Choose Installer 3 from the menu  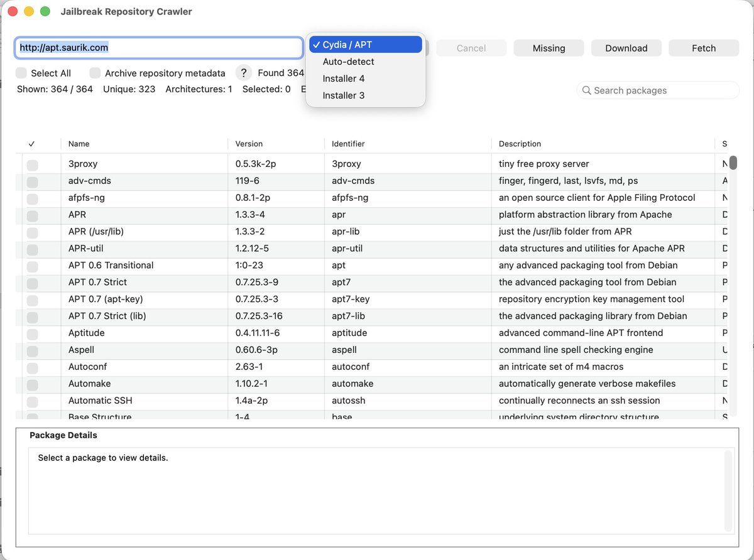tap(366, 95)
